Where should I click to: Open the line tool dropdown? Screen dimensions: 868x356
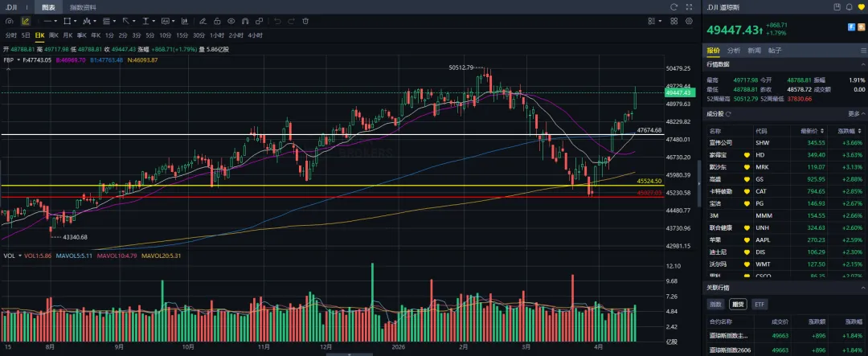click(x=50, y=21)
